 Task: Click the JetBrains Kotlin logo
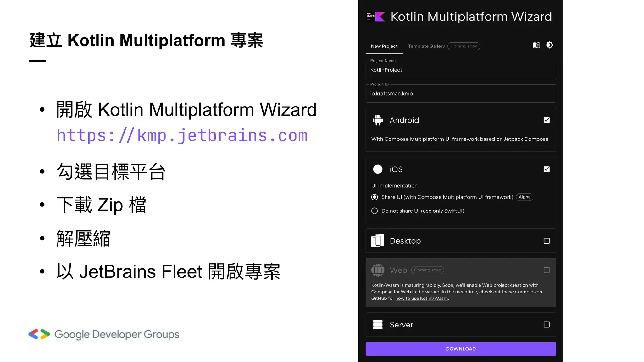click(x=375, y=17)
